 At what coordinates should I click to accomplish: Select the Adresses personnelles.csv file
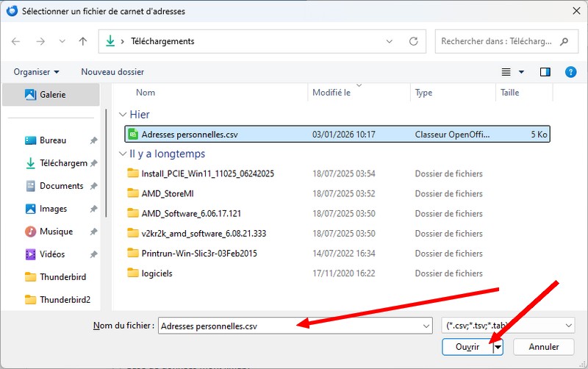click(190, 135)
